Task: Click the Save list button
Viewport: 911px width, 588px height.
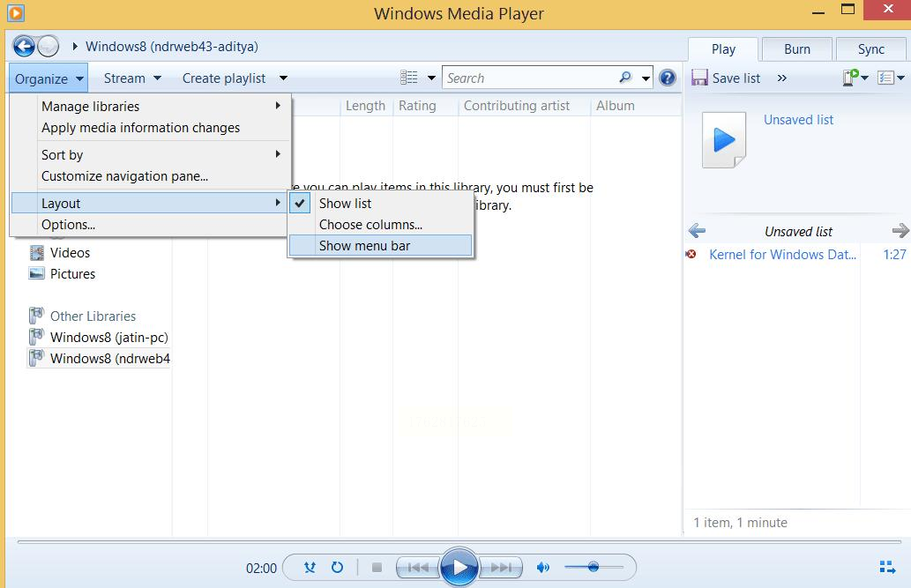Action: coord(726,78)
